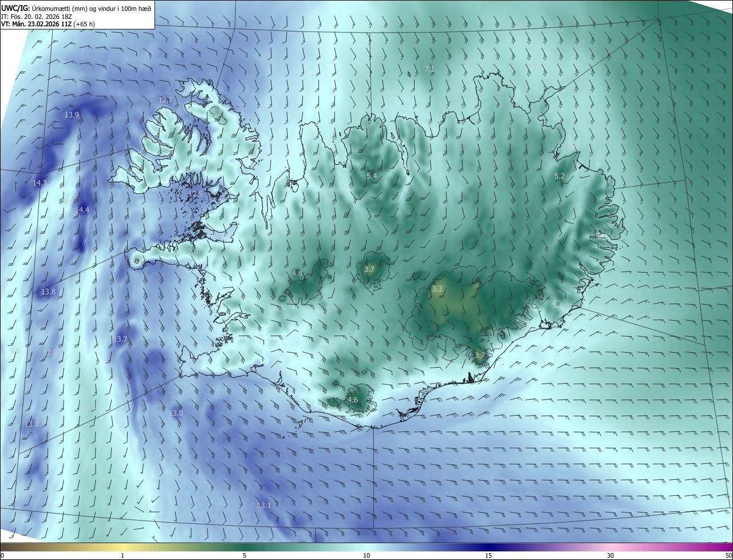Click the 4.8 value label on the map
The image size is (733, 560).
point(297,274)
